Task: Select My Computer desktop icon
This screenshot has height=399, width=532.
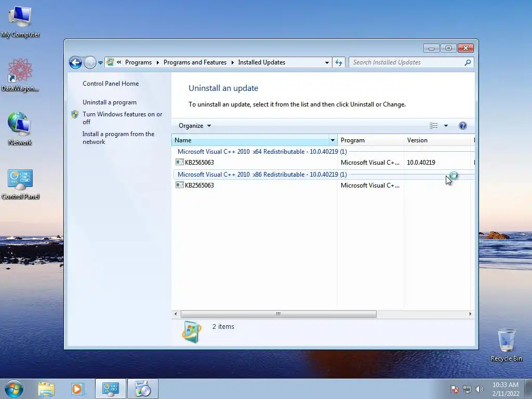Action: (x=20, y=22)
